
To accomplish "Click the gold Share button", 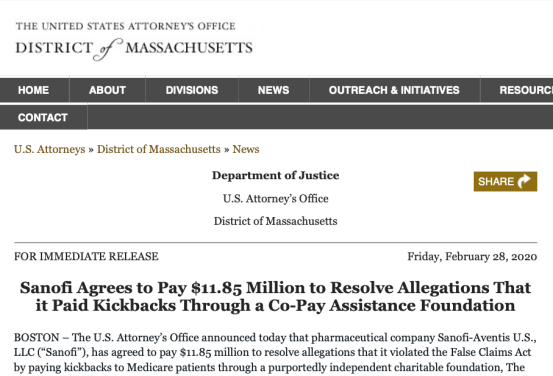I will pyautogui.click(x=505, y=181).
